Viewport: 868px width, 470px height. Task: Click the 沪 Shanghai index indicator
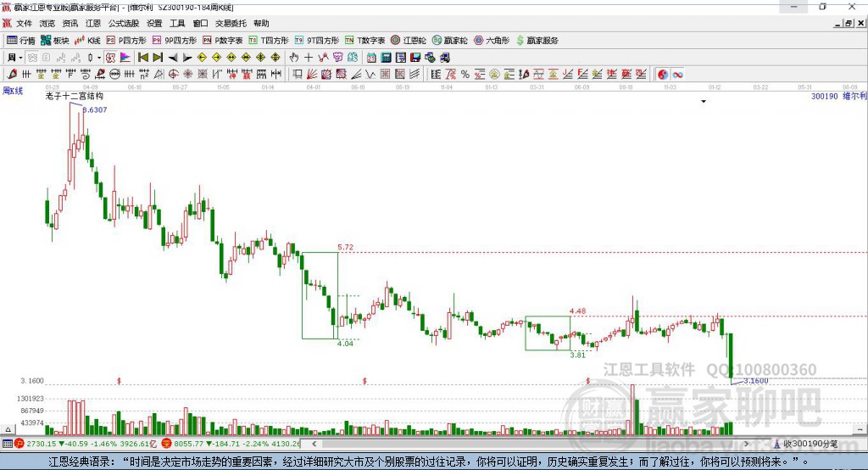tap(19, 444)
